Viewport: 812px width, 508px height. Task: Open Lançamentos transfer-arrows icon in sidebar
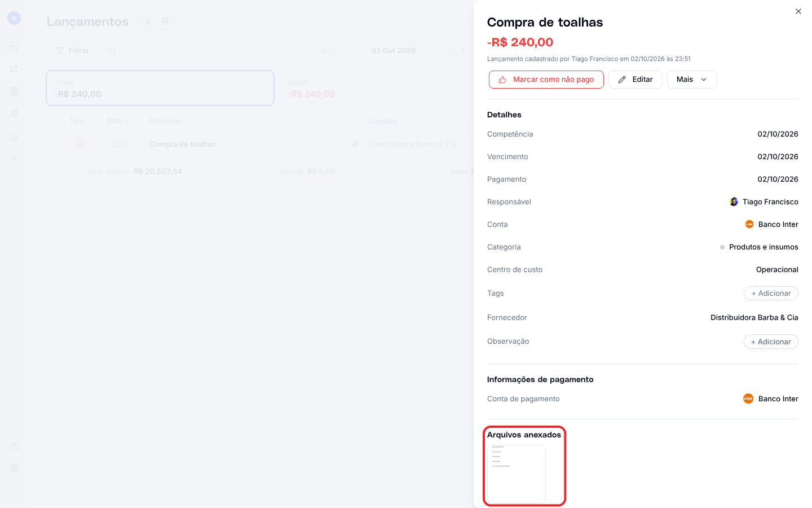(x=14, y=69)
